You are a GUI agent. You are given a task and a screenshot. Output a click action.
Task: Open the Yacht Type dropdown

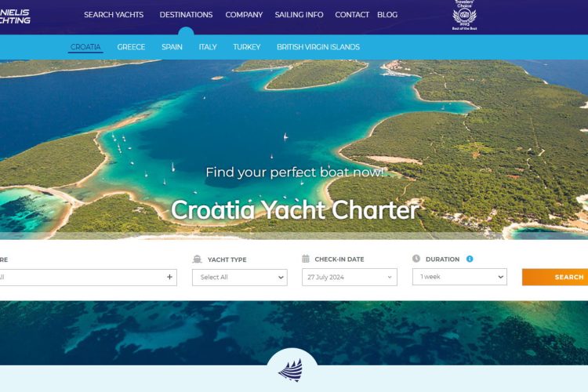pyautogui.click(x=240, y=278)
